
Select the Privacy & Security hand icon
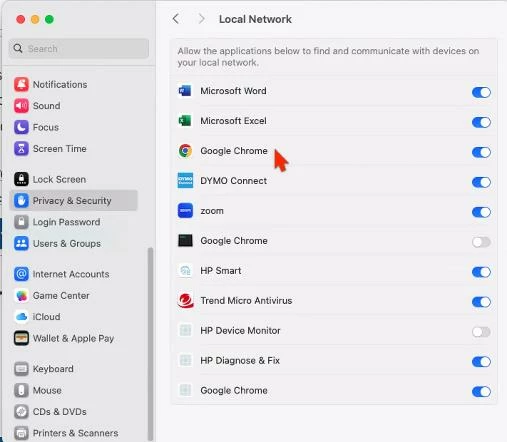pos(21,200)
